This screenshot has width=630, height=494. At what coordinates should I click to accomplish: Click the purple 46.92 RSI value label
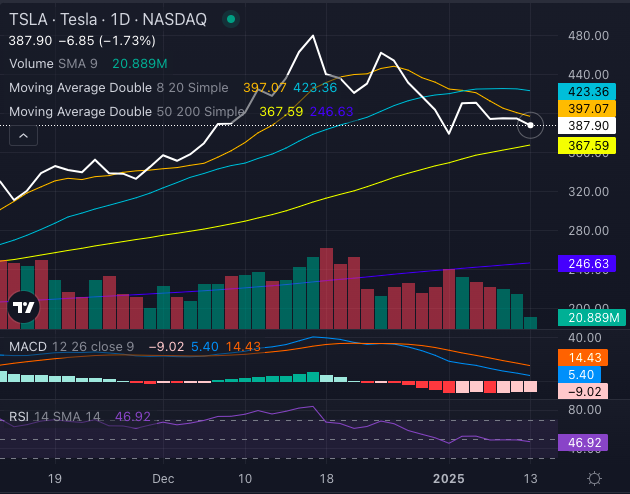pos(589,440)
